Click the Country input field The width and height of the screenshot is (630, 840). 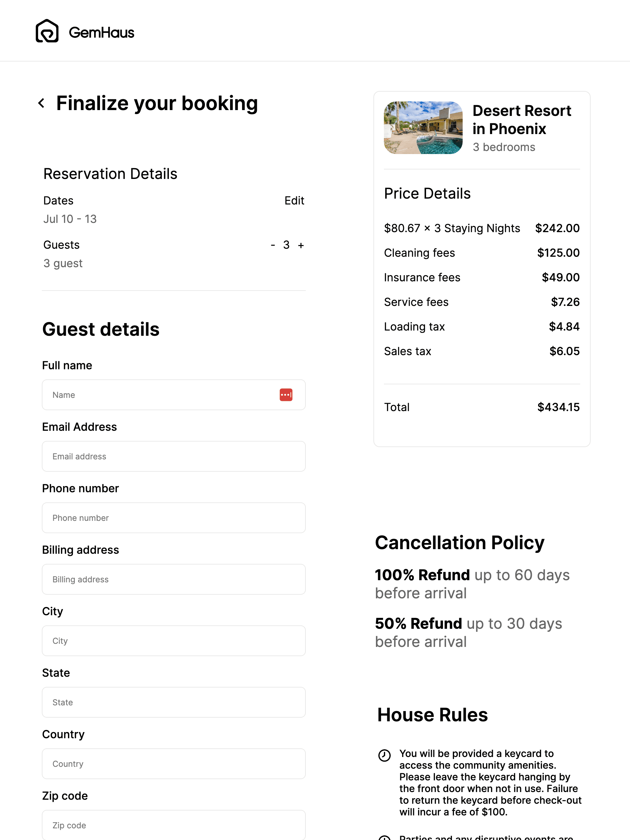pos(174,764)
